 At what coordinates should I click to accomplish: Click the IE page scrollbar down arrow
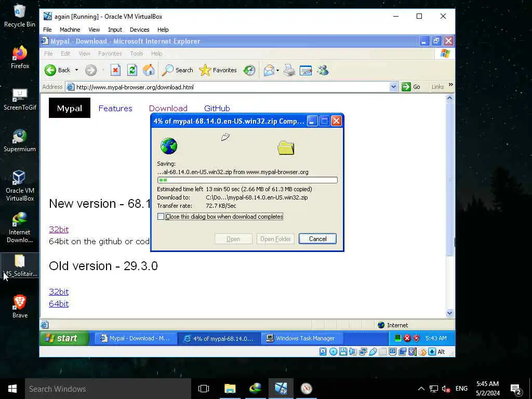[x=449, y=313]
